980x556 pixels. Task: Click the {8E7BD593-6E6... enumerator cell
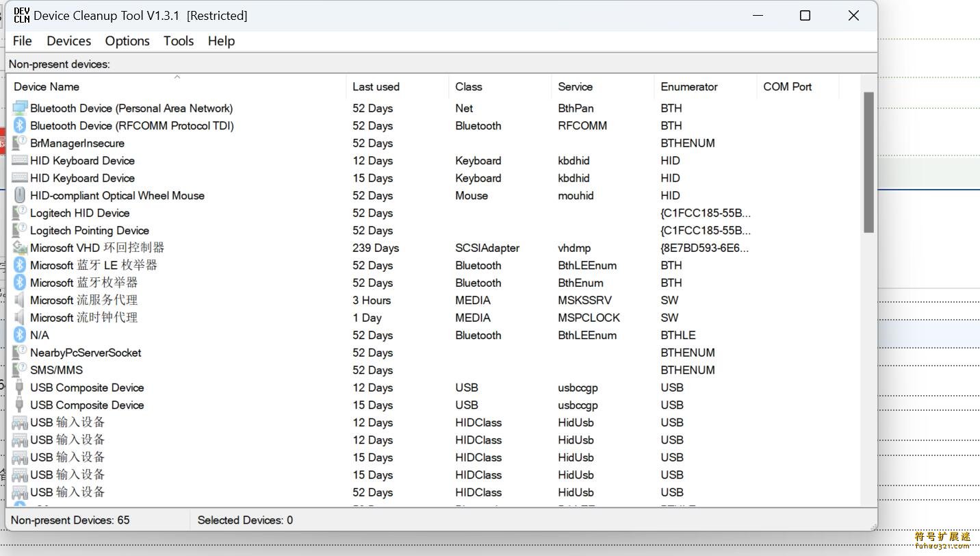[706, 248]
